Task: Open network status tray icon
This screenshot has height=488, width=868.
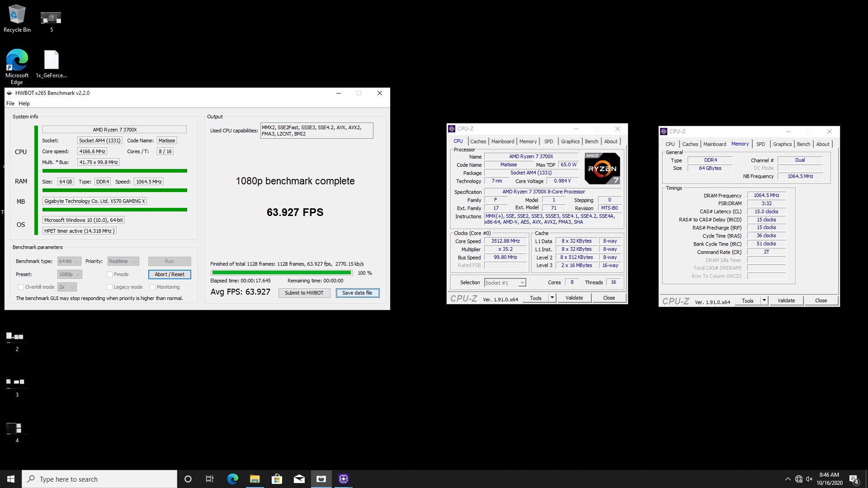Action: tap(799, 479)
